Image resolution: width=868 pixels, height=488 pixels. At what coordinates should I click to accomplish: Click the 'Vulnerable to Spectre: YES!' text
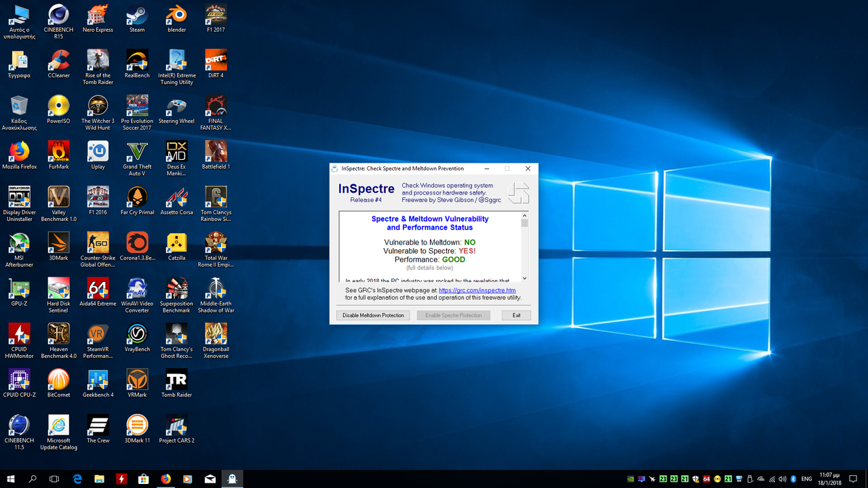click(429, 251)
